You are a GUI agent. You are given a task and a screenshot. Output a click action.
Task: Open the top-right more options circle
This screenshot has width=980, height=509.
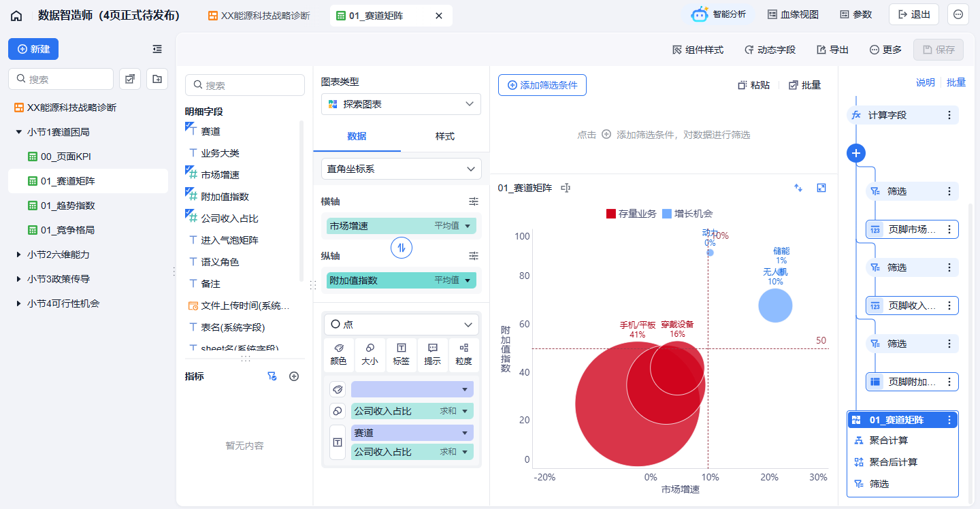[958, 14]
